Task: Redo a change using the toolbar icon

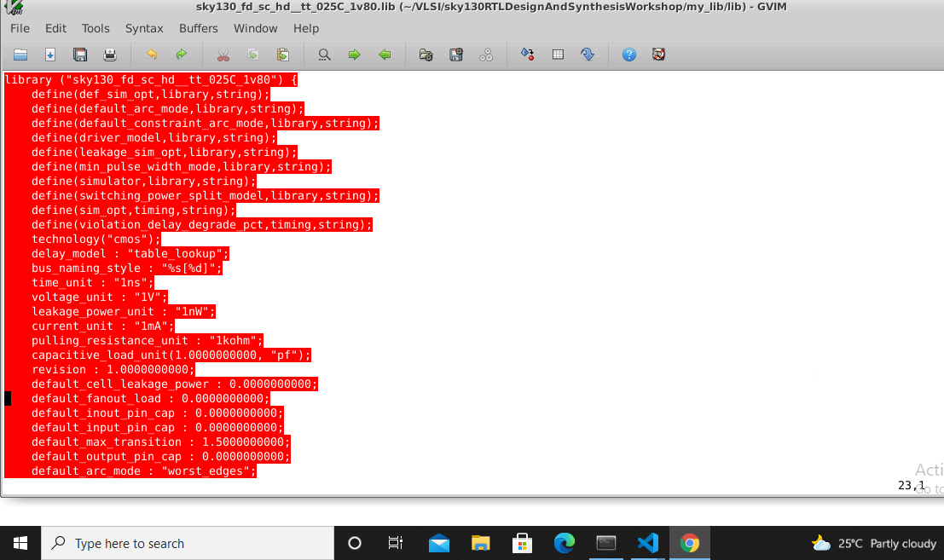Action: pyautogui.click(x=181, y=55)
